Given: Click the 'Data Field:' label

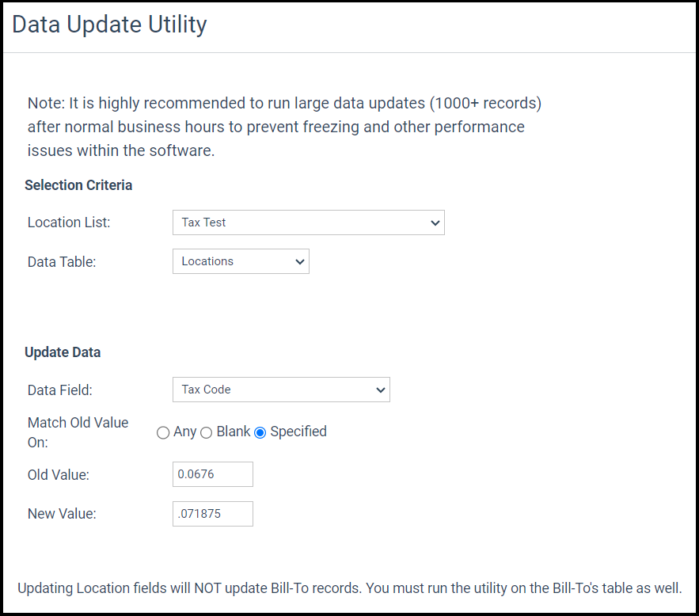Looking at the screenshot, I should (60, 390).
